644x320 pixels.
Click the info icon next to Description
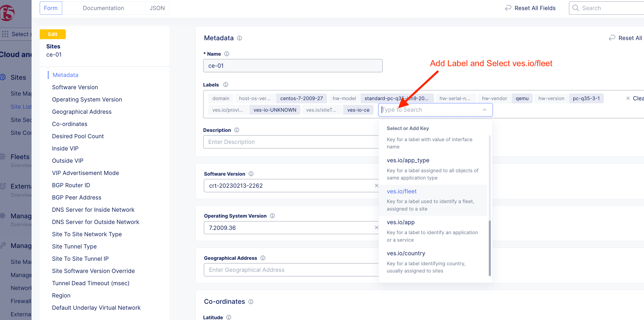pyautogui.click(x=236, y=130)
